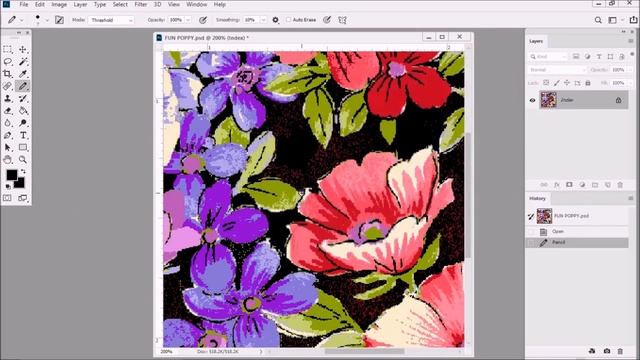640x360 pixels.
Task: Open smoothing options gear
Action: click(276, 20)
